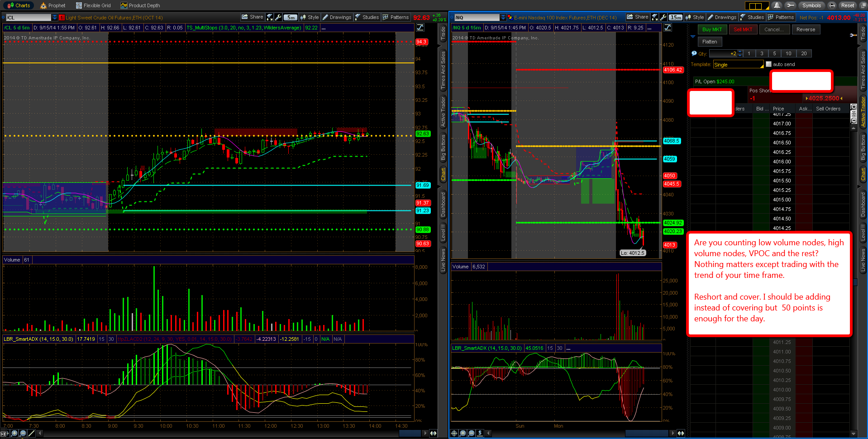Click the /NQ chart horizontal scrollbar thumb

(x=646, y=434)
